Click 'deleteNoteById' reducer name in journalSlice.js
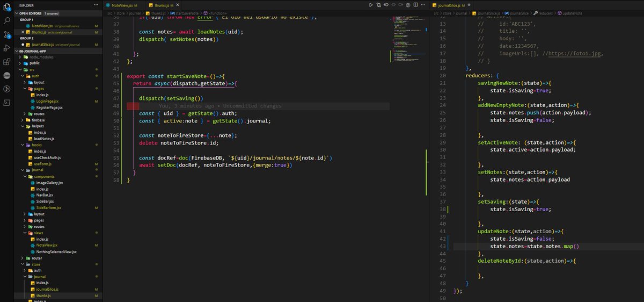Screen dimensions: 644x302 500,261
